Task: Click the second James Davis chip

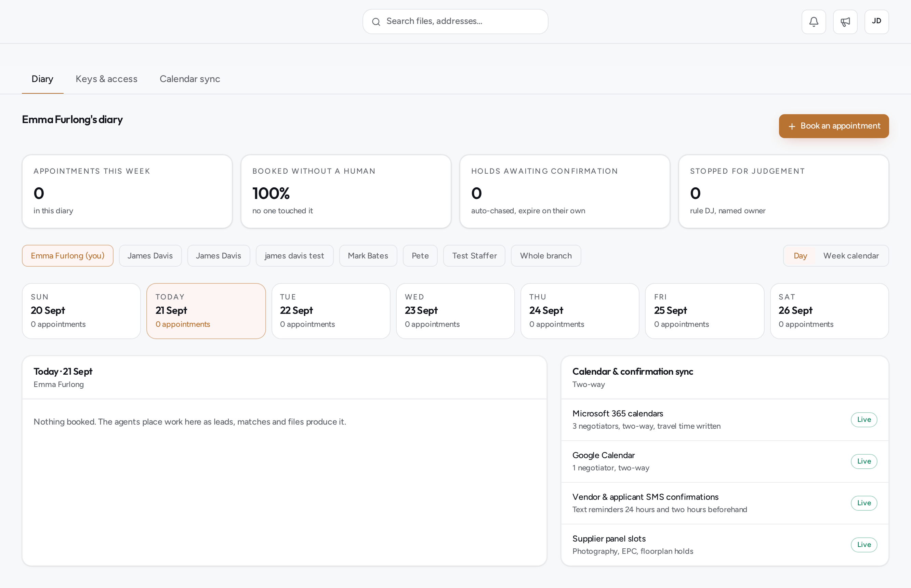Action: coord(219,256)
